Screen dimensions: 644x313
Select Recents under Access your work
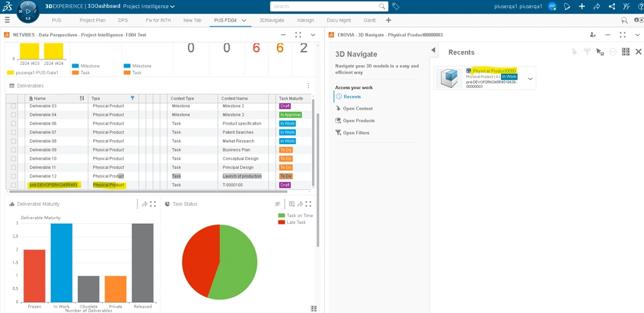[352, 97]
